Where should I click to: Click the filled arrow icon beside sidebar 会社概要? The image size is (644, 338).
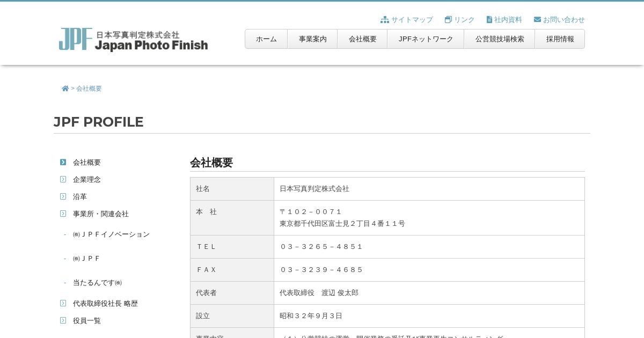pos(63,162)
